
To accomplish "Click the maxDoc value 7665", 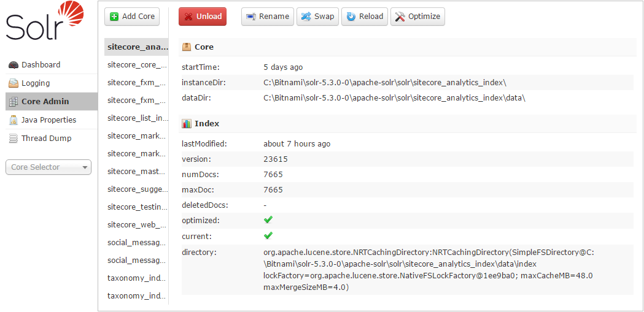I will tap(273, 190).
